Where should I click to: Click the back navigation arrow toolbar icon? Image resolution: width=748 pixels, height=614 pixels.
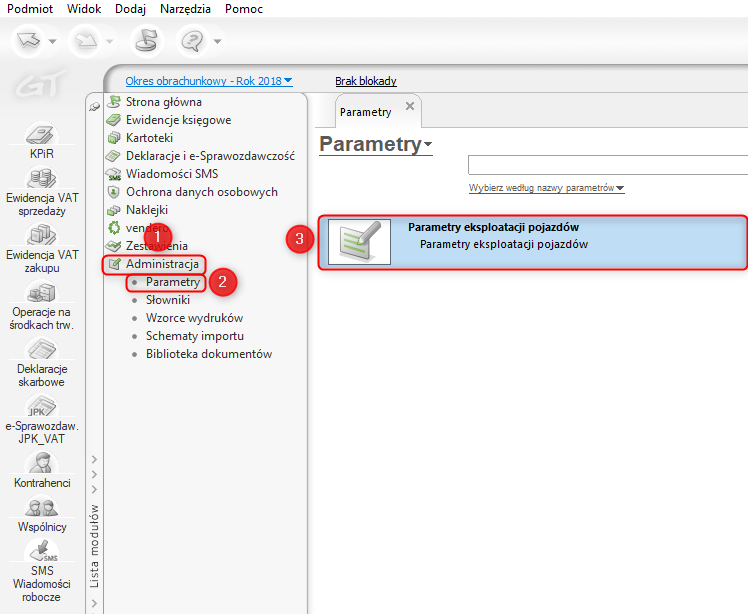click(29, 41)
